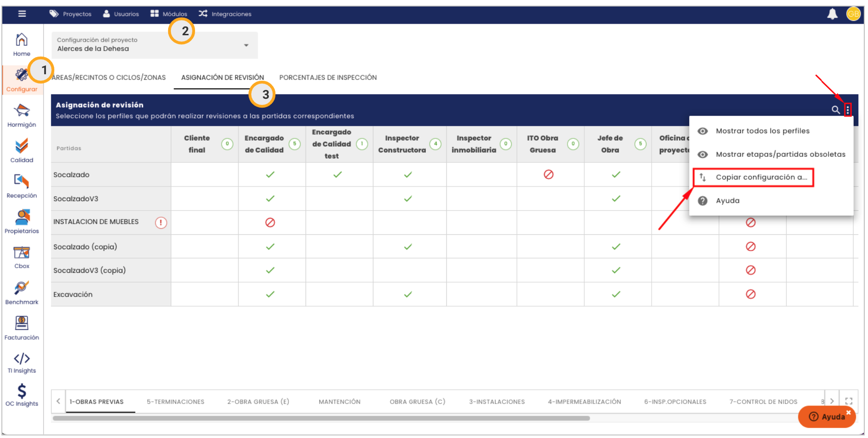Click the search magnifier in table header
868x438 pixels.
pyautogui.click(x=835, y=110)
